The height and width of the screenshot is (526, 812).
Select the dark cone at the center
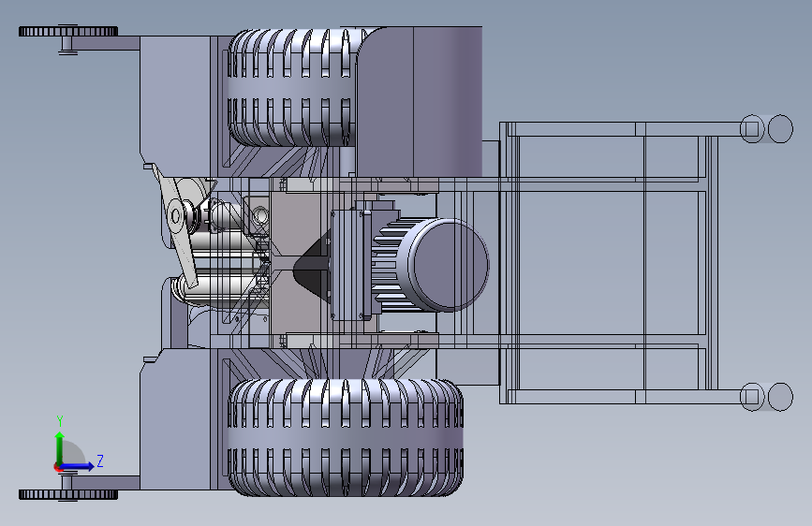tap(312, 265)
